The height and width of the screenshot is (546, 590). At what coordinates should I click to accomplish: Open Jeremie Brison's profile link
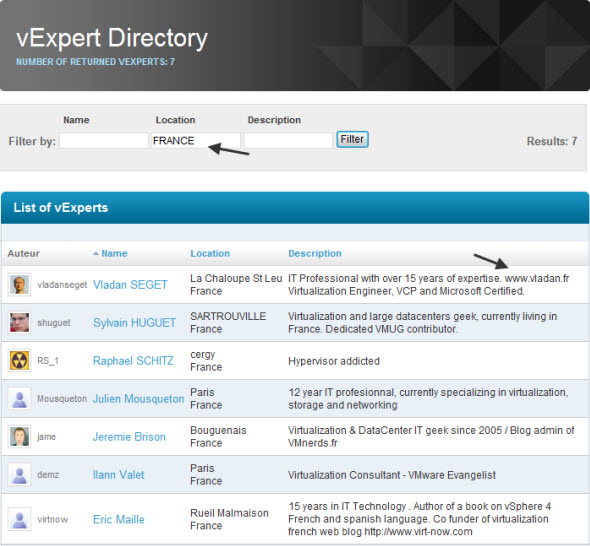point(129,437)
